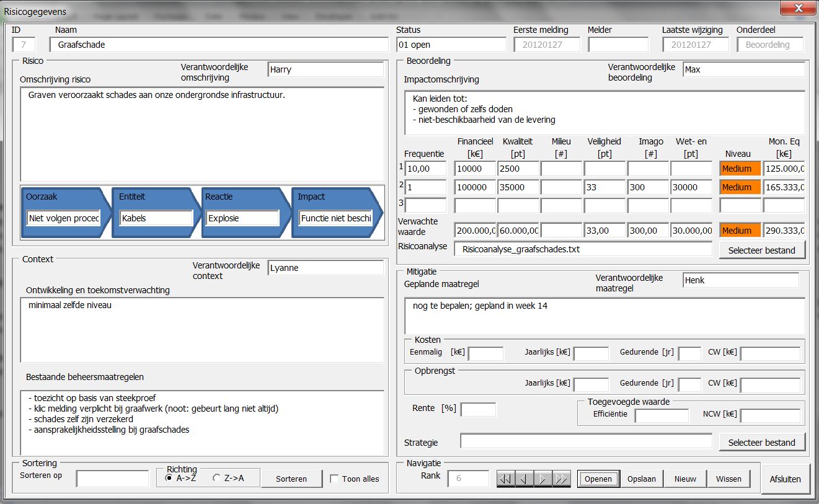Go to the first record navigation arrow

point(505,479)
